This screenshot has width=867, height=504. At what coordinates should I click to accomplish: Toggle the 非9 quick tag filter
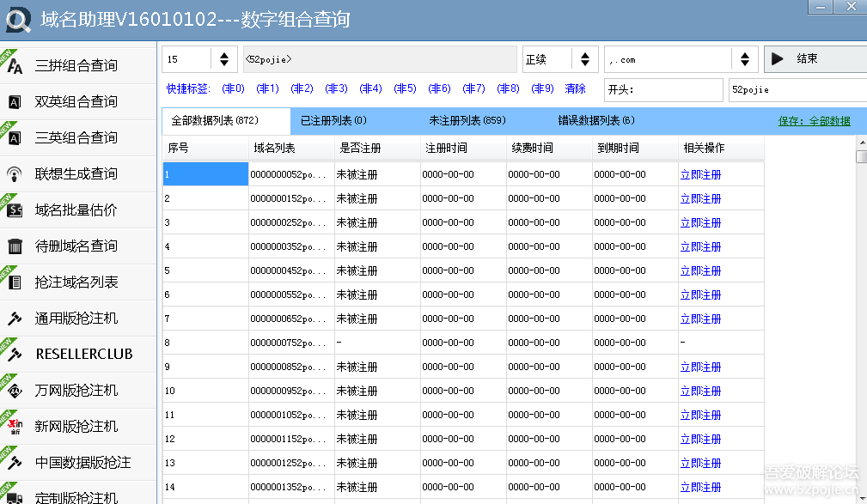click(542, 88)
